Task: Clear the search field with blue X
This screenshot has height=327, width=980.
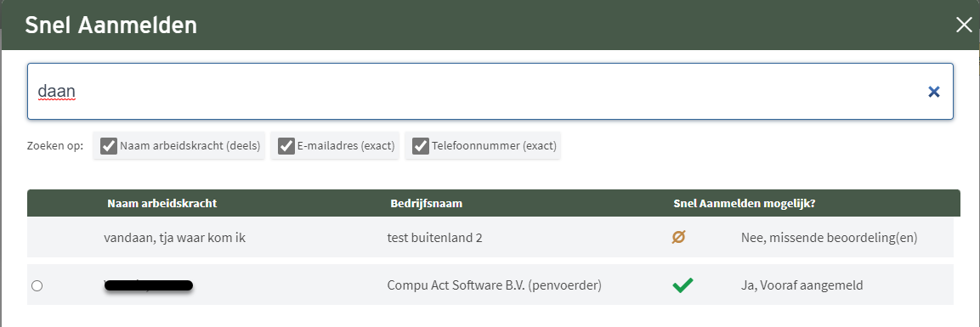Action: pyautogui.click(x=934, y=92)
